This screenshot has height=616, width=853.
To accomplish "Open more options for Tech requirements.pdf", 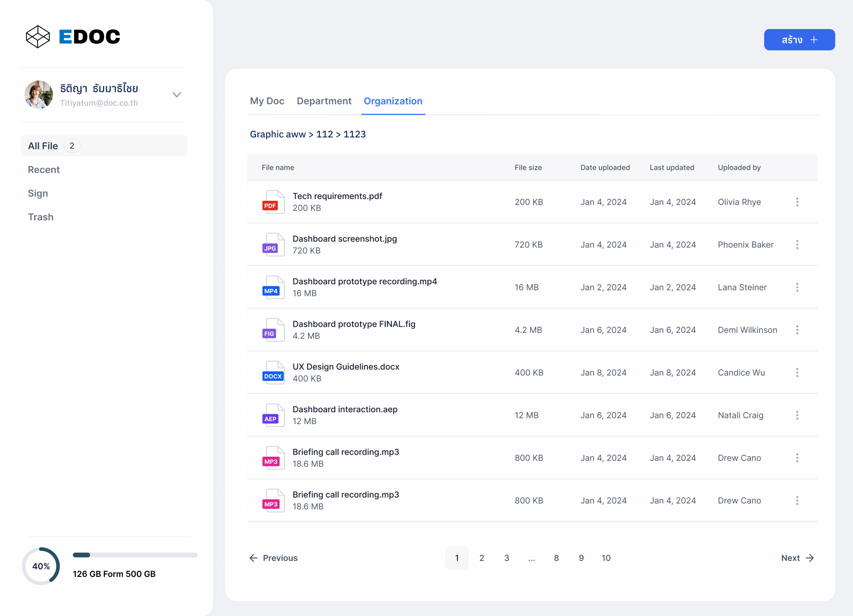I will (x=797, y=202).
